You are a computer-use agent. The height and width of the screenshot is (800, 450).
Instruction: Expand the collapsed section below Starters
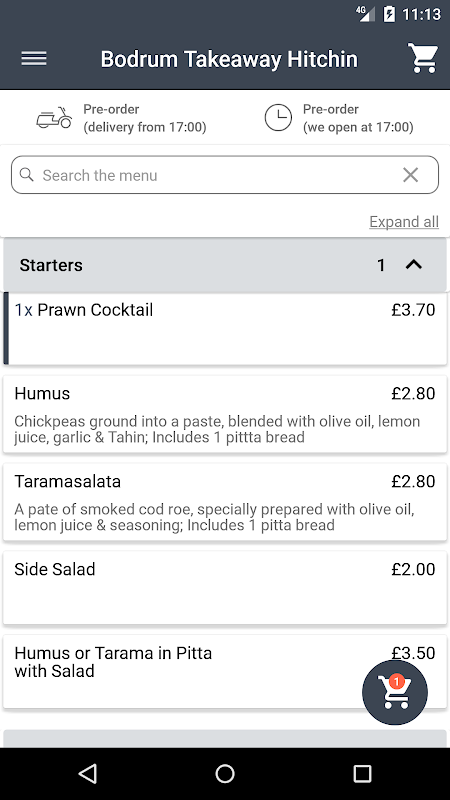(225, 739)
